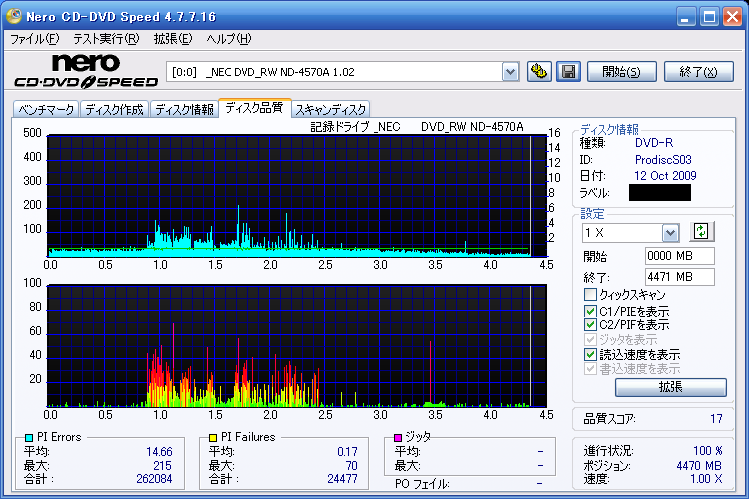Screen dimensions: 749x499
Task: Click the PI Errors upper graph
Action: point(297,196)
